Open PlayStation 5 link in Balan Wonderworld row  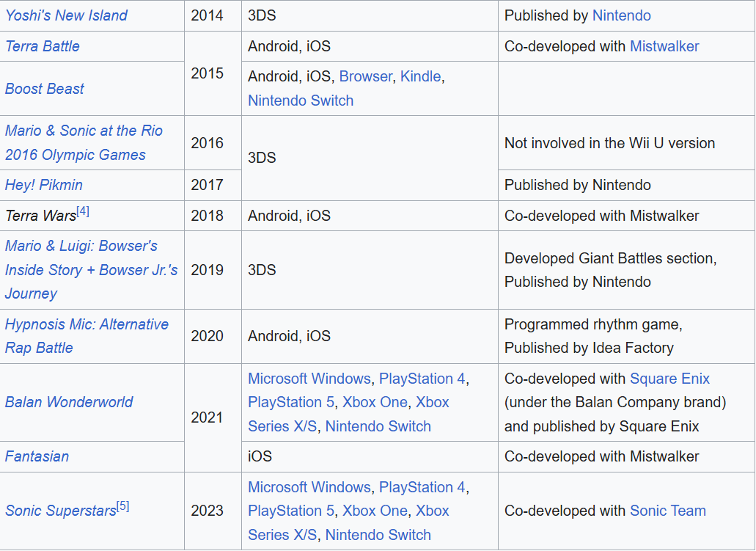pyautogui.click(x=290, y=402)
